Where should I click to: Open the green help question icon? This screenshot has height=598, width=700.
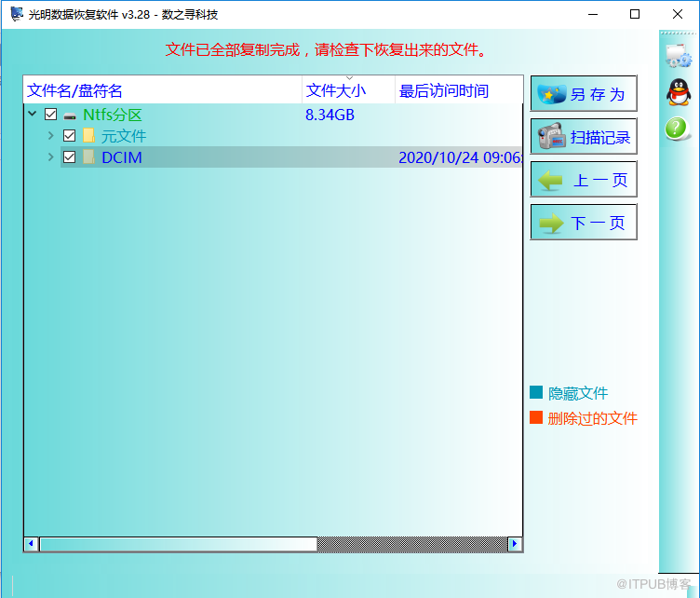click(x=677, y=129)
